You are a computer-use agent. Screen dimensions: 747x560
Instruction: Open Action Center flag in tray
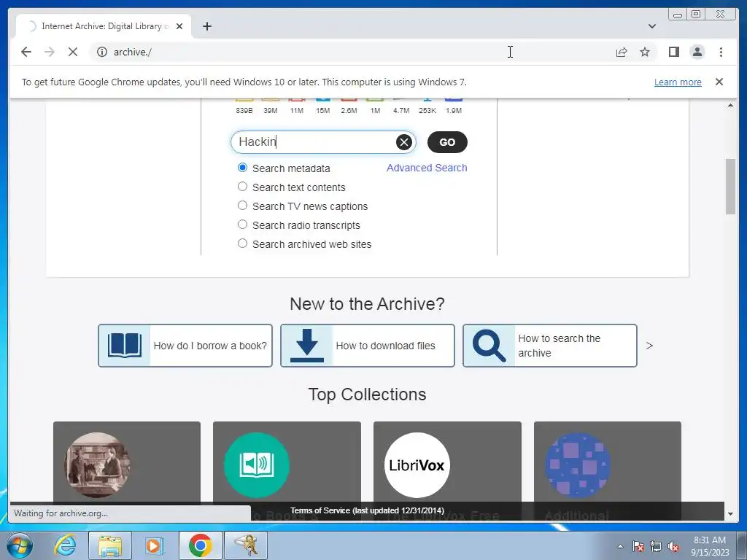[638, 546]
